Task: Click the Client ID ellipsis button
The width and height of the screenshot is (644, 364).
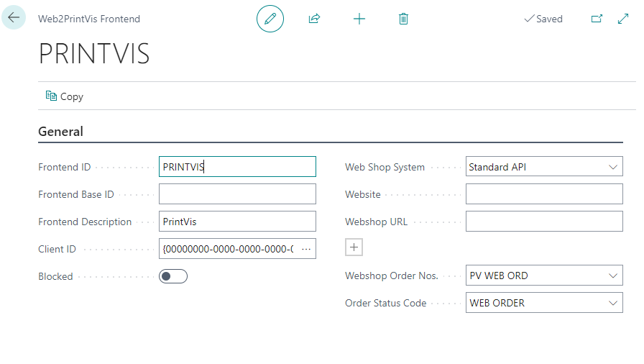Action: click(306, 249)
